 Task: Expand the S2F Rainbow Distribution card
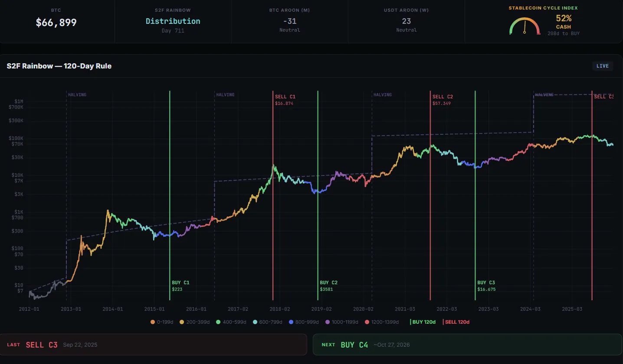[x=173, y=21]
